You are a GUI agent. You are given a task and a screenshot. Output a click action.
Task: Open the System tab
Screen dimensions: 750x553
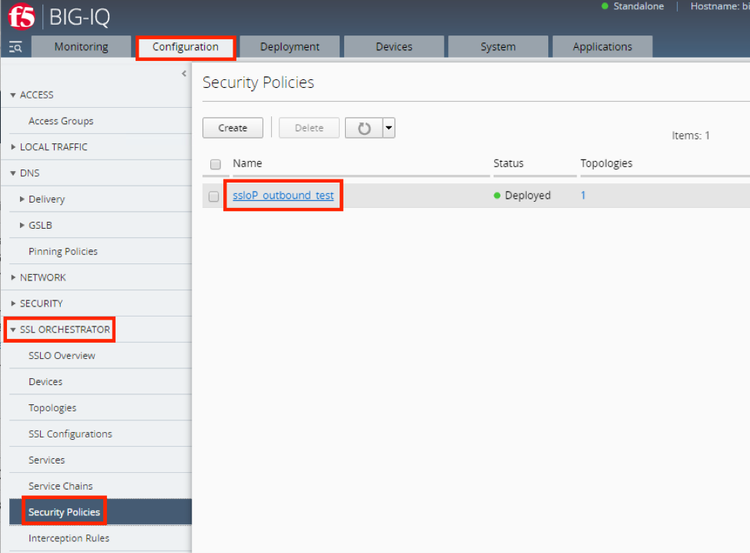click(498, 47)
